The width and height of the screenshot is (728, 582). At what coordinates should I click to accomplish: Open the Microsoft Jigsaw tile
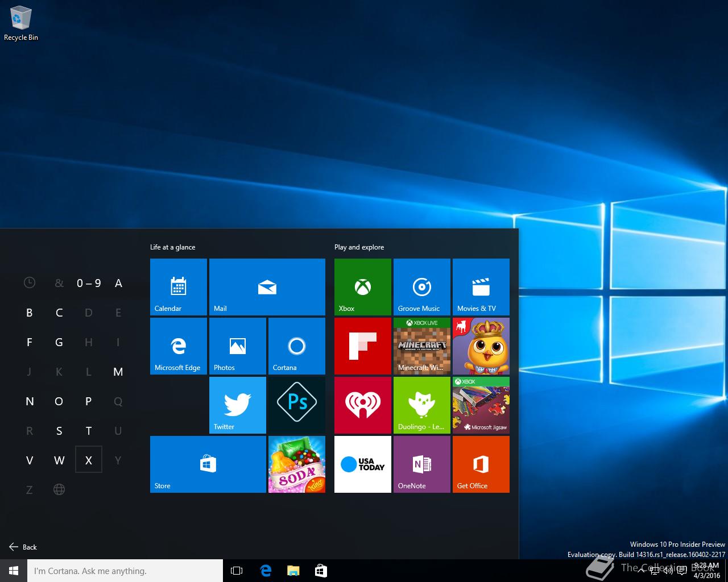click(481, 405)
